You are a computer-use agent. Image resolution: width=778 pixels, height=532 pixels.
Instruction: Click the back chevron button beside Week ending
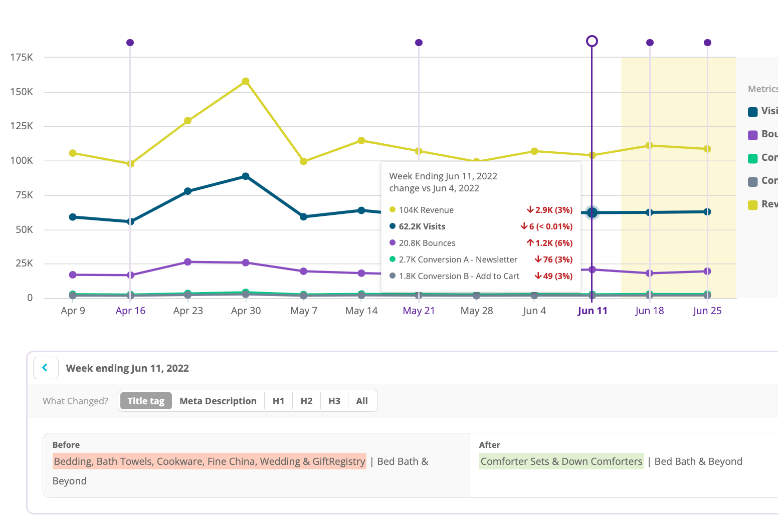(x=46, y=368)
